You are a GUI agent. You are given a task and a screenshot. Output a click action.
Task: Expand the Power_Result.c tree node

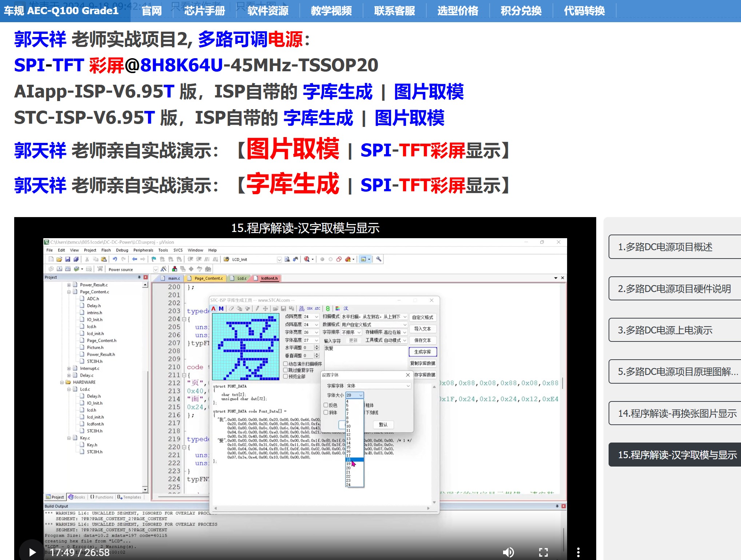pyautogui.click(x=69, y=285)
